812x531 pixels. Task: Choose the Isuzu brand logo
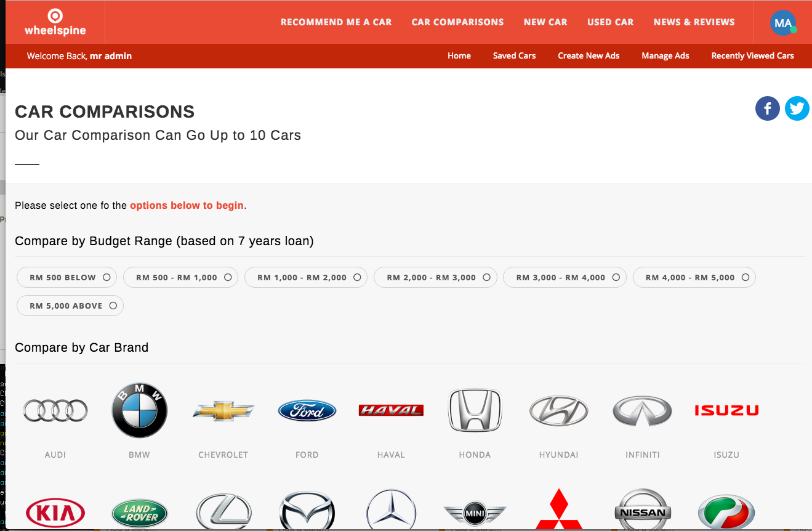click(x=726, y=410)
